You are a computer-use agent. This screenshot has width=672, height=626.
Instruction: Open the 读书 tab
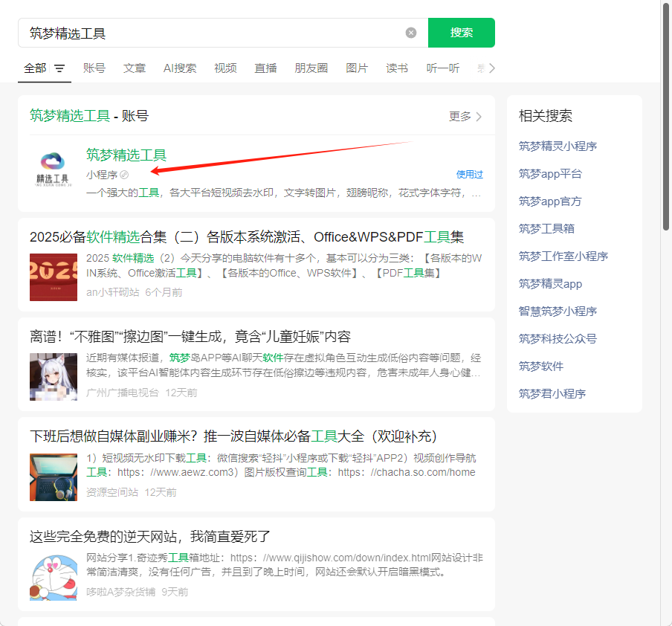pos(397,68)
